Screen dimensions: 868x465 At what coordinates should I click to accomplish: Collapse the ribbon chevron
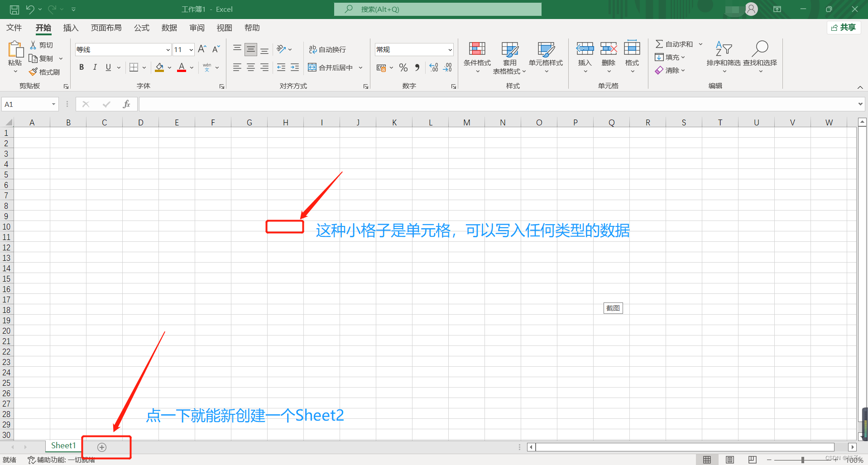pos(860,87)
